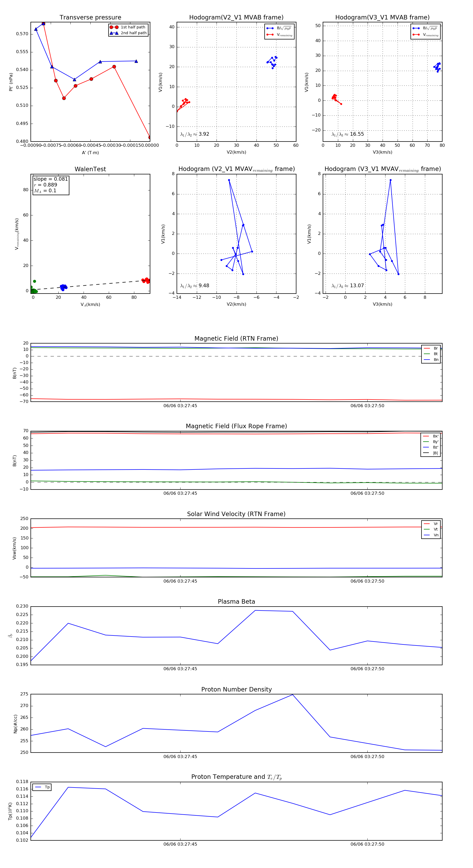Select the "Tp" legend entry in temperature plot

click(x=42, y=787)
